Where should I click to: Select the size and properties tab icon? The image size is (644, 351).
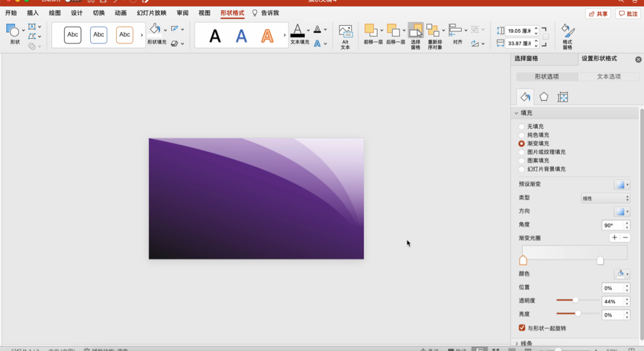[563, 97]
